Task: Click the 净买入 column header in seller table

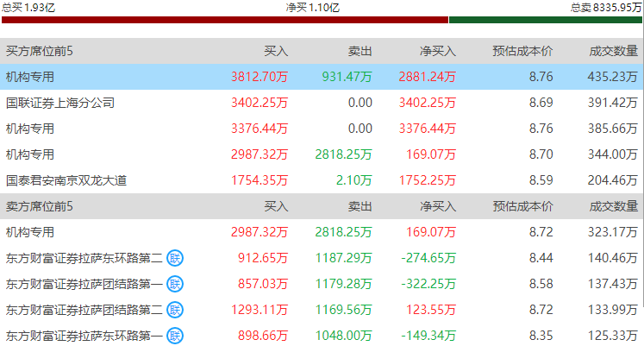Action: click(x=438, y=206)
